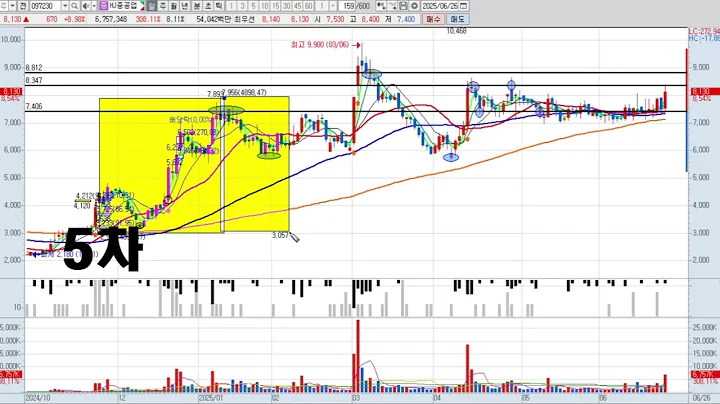Select the weekly (주) chart period button

pyautogui.click(x=163, y=6)
